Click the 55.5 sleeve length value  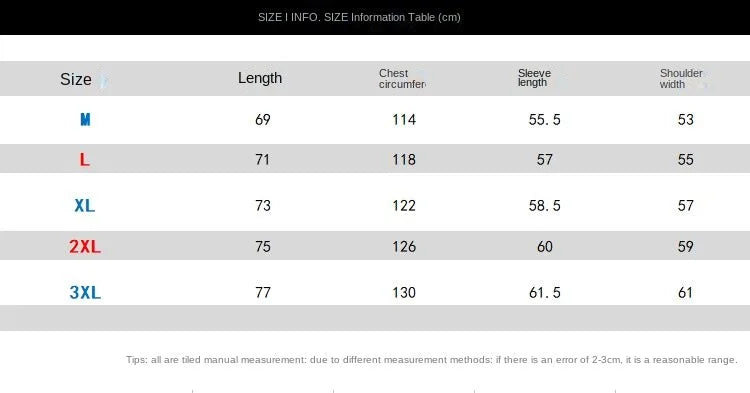(544, 120)
